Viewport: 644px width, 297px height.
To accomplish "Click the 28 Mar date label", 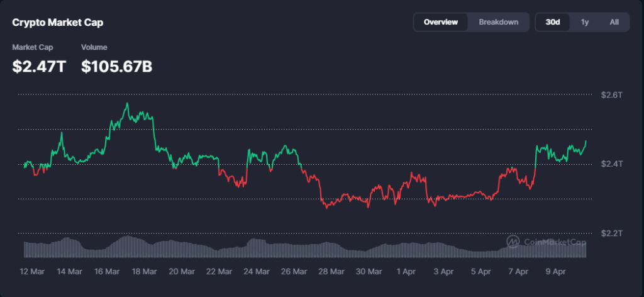I will click(x=331, y=272).
